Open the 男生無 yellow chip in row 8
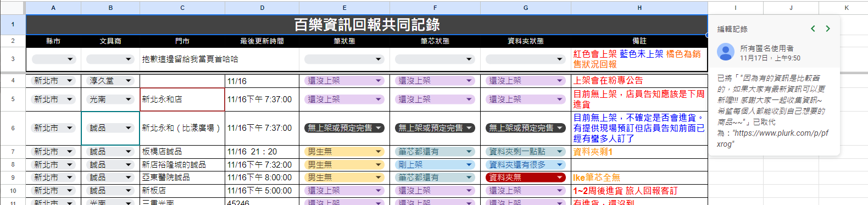This screenshot has height=205, width=868. click(344, 164)
